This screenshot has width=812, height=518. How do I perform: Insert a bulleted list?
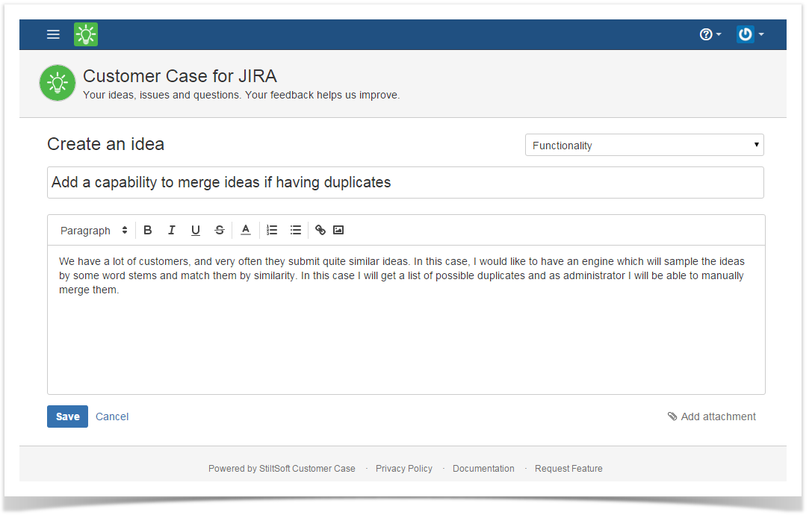pyautogui.click(x=296, y=231)
